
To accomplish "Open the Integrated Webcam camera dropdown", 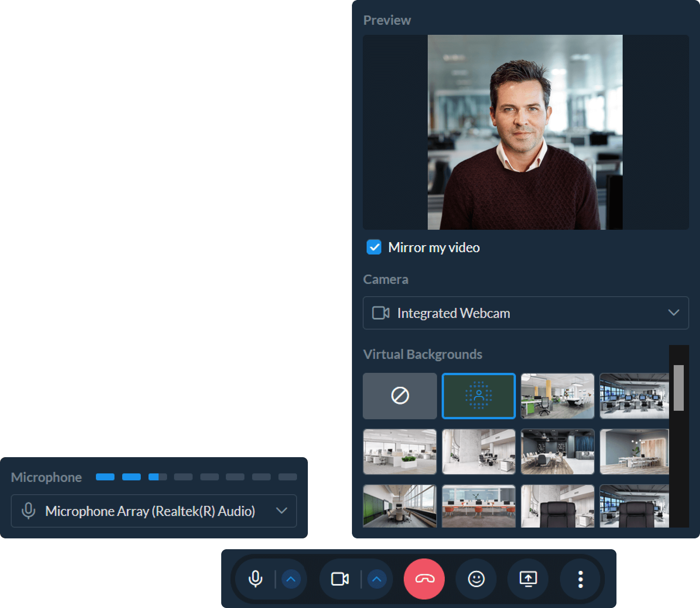I will 526,313.
